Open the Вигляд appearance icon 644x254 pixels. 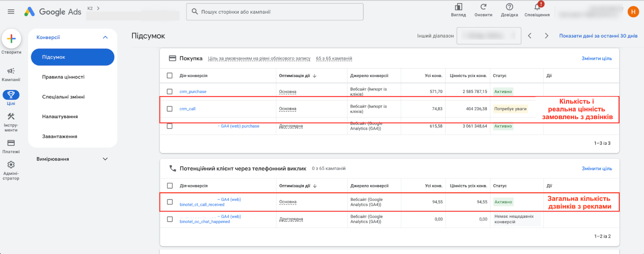point(458,7)
